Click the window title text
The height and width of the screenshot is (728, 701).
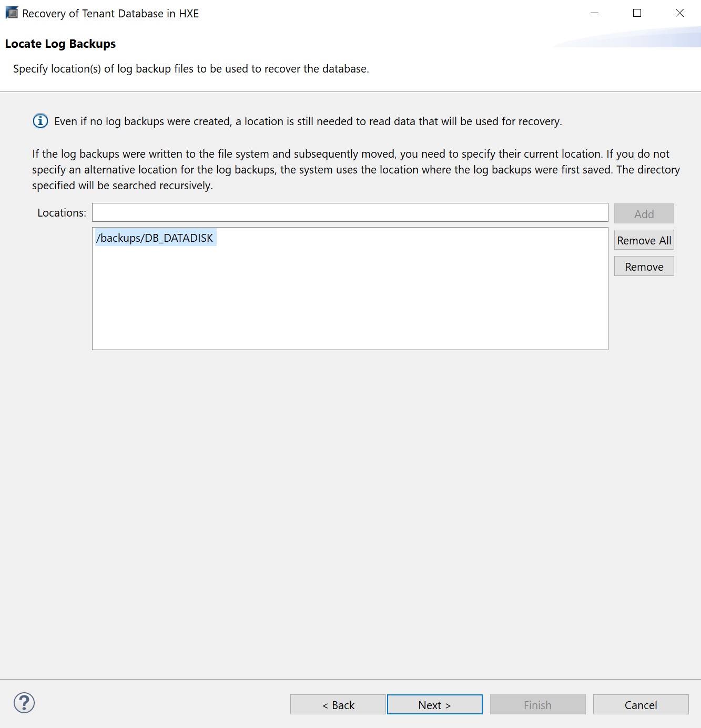(x=110, y=14)
